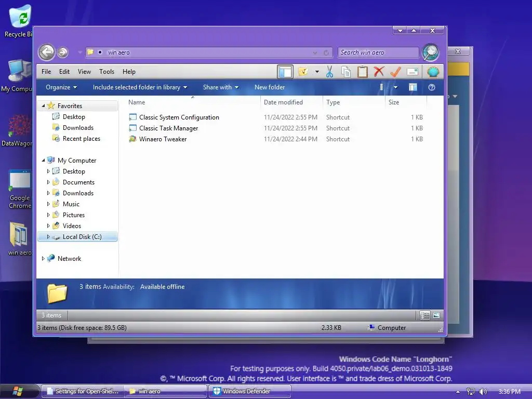
Task: Open the Tools menu
Action: [107, 72]
